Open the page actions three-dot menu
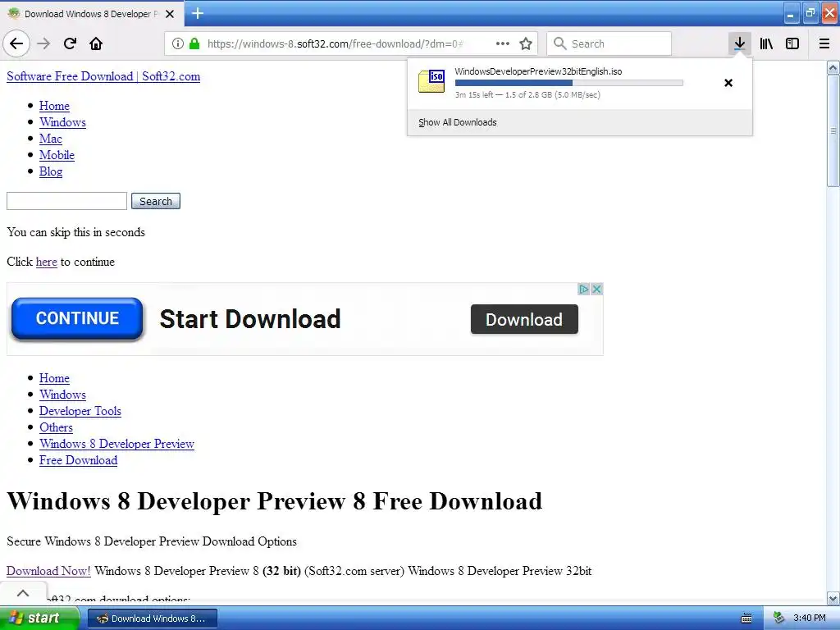 (503, 43)
